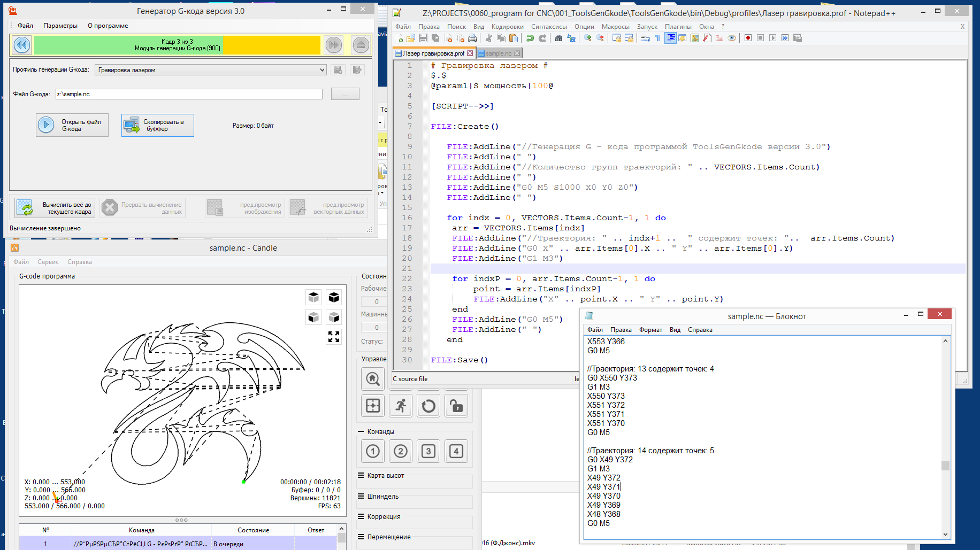Expand the Шпиндель panel in Candle
Viewport: 980px width, 550px height.
click(x=382, y=497)
